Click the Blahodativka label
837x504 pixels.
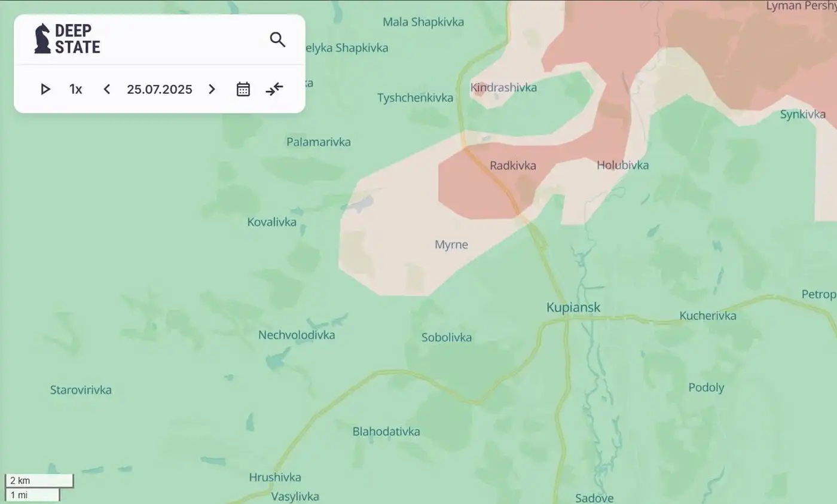pyautogui.click(x=386, y=431)
